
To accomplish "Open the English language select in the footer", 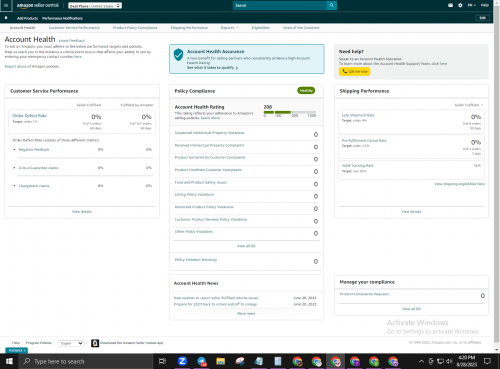I will (x=71, y=343).
